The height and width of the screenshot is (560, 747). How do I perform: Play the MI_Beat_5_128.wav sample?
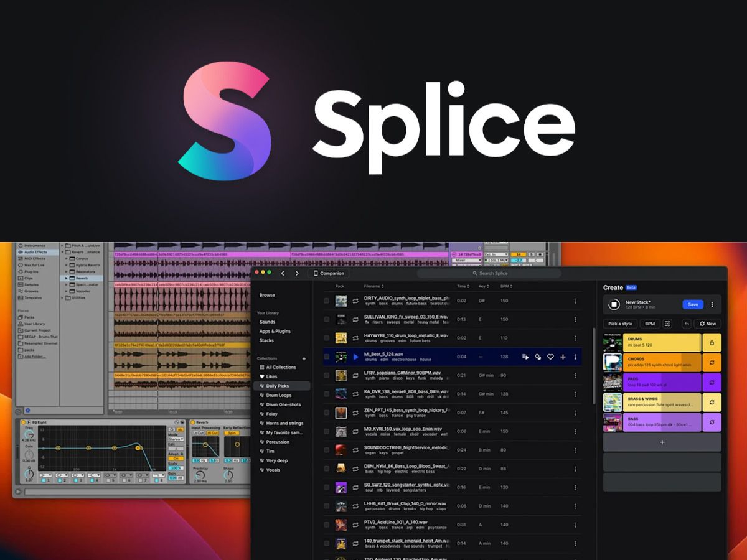(355, 357)
